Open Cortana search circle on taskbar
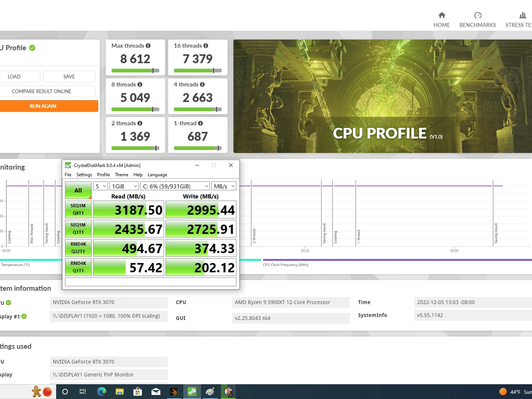The width and height of the screenshot is (532, 399). coord(65,392)
